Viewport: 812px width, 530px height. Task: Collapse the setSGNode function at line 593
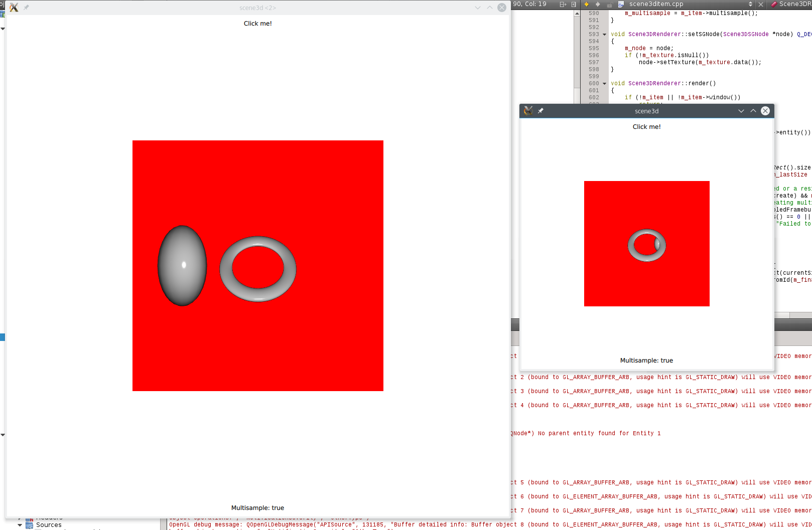[605, 35]
